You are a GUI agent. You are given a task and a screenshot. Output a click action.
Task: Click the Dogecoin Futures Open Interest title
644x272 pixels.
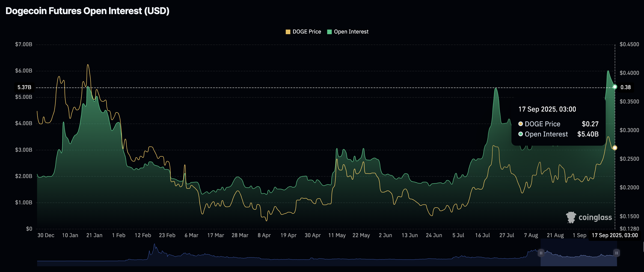pyautogui.click(x=87, y=11)
